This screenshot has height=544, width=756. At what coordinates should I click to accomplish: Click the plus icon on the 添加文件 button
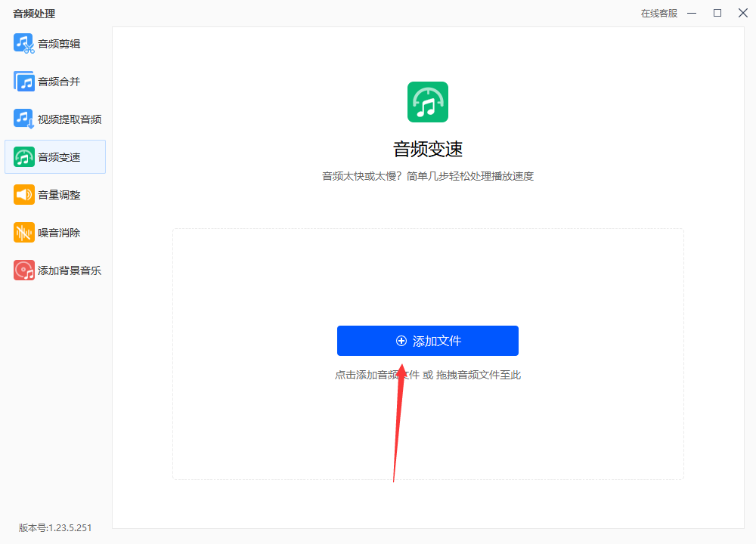pyautogui.click(x=401, y=342)
